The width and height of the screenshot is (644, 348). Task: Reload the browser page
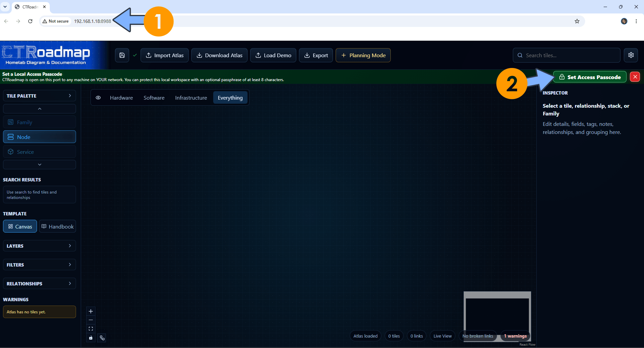coord(30,21)
